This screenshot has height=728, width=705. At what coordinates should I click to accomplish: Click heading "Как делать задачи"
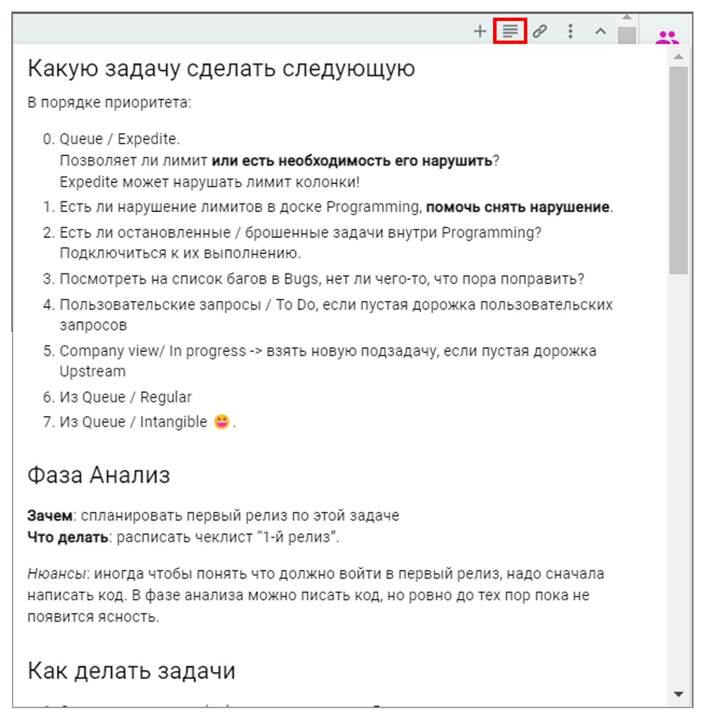point(131,671)
